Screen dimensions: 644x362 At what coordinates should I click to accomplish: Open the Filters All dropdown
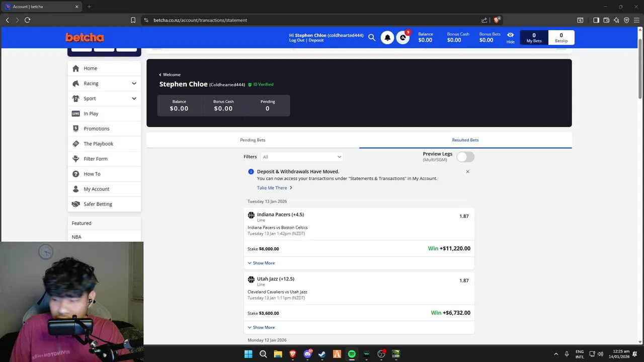tap(301, 157)
